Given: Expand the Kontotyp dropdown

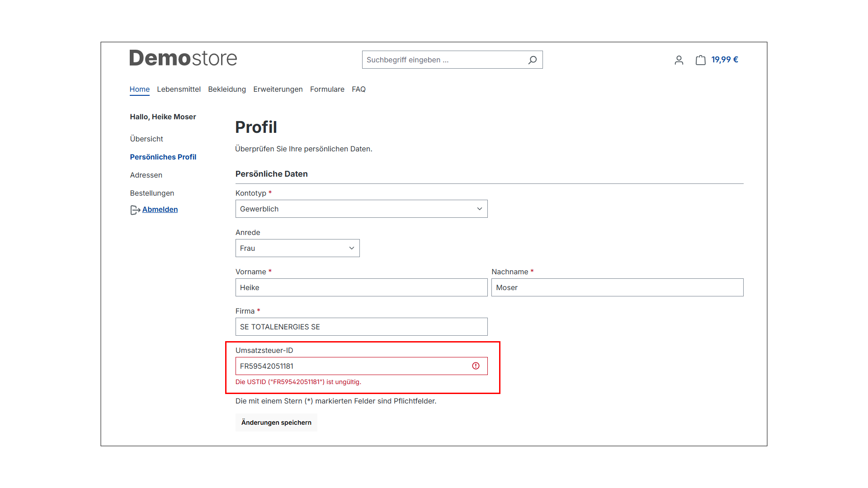Looking at the screenshot, I should coord(361,209).
